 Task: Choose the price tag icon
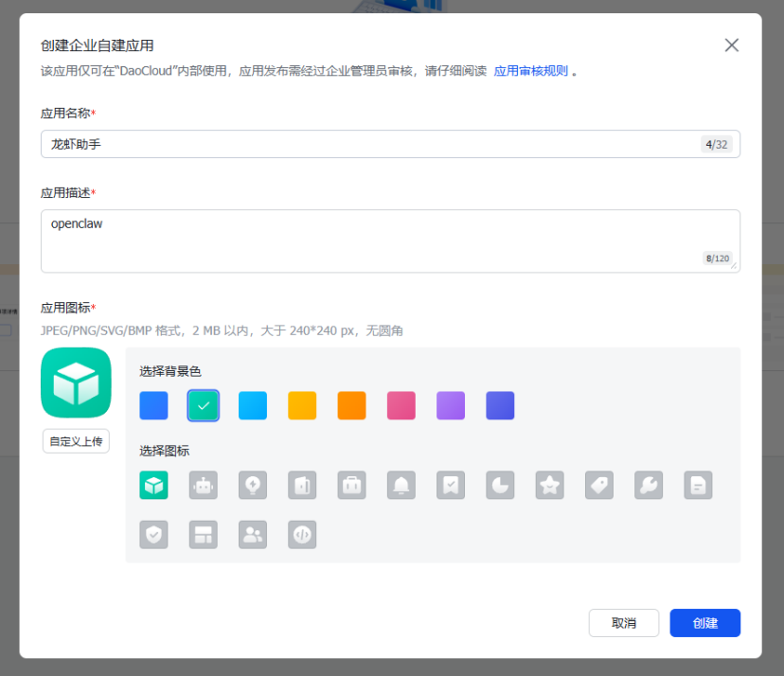[x=598, y=485]
